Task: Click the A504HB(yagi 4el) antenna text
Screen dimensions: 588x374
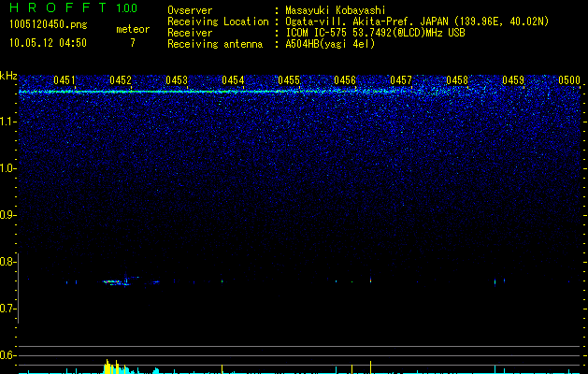Action: [330, 44]
